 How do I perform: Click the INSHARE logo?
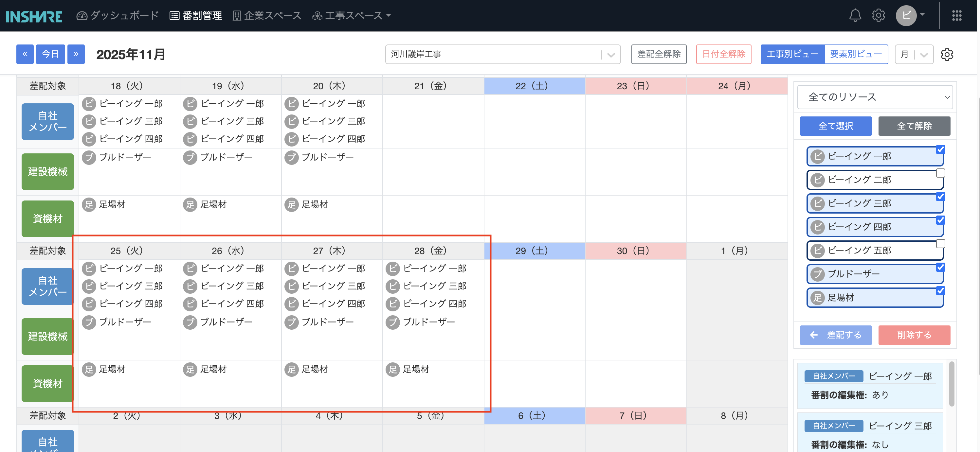coord(34,16)
